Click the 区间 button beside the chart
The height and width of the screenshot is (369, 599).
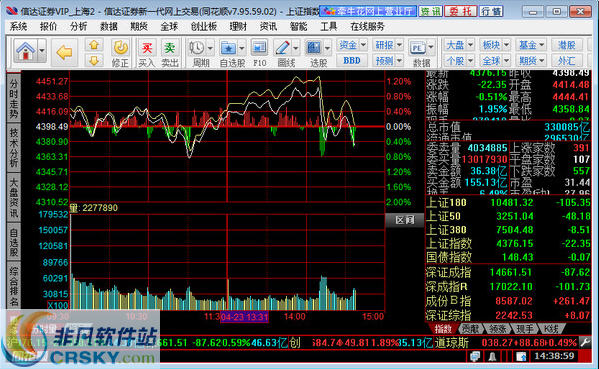[x=404, y=220]
